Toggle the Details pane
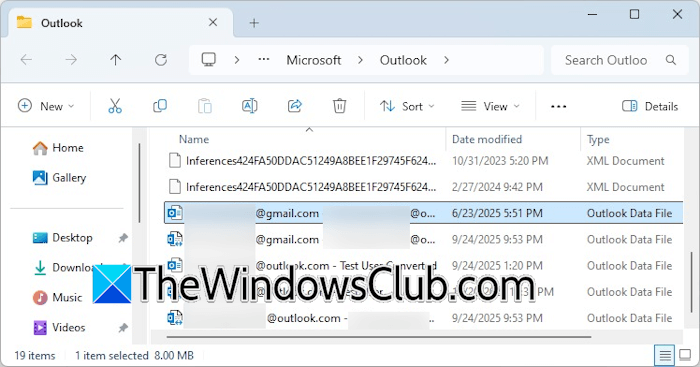This screenshot has height=367, width=700. 650,106
